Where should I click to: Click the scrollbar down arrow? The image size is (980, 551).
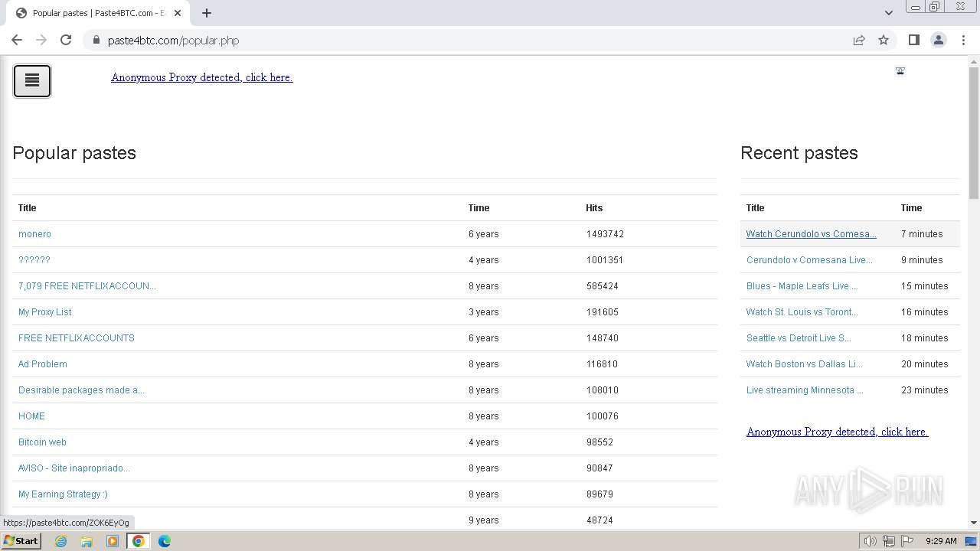pos(974,523)
